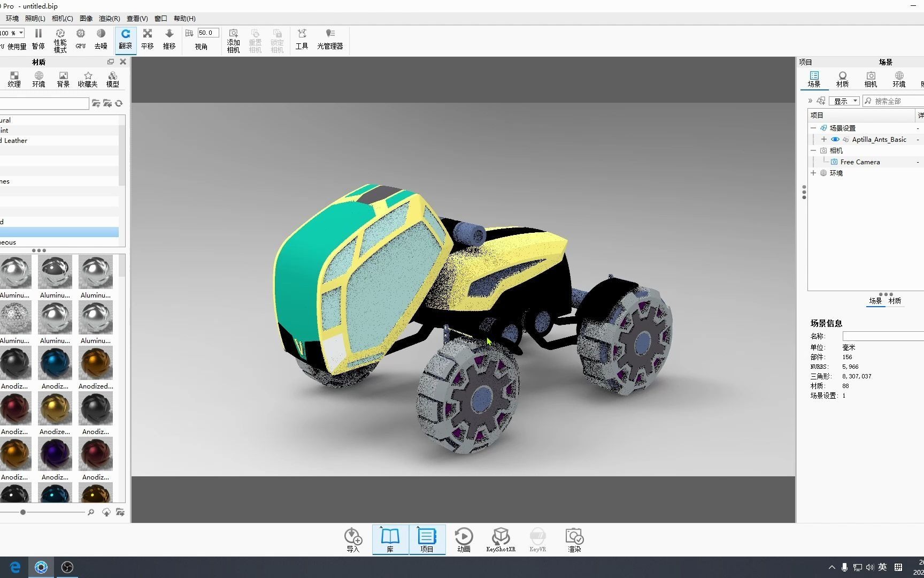Click the refresh icon in material library

point(119,103)
